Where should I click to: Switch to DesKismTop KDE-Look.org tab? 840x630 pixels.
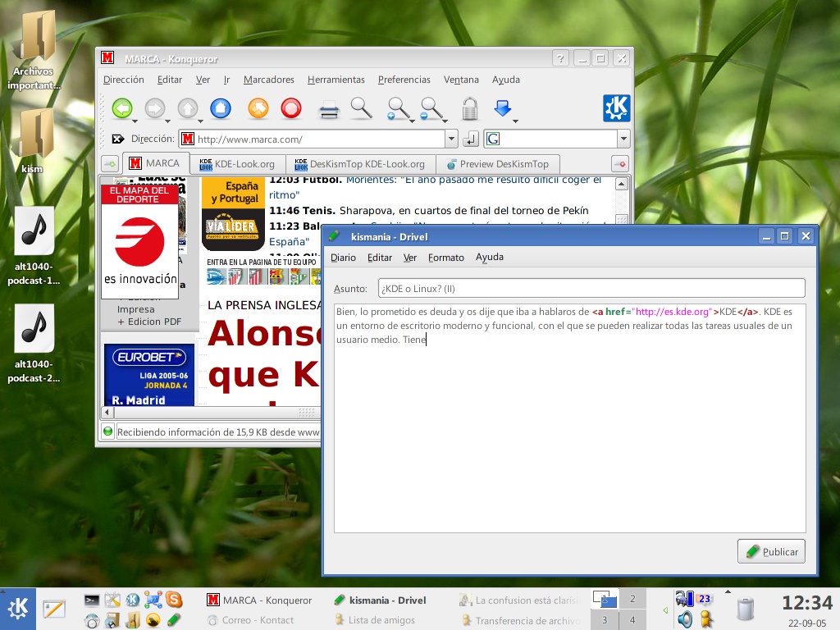click(360, 164)
